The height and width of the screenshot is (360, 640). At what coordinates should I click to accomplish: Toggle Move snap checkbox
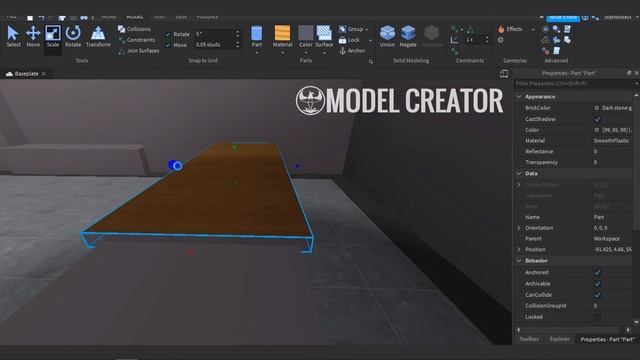pos(168,45)
